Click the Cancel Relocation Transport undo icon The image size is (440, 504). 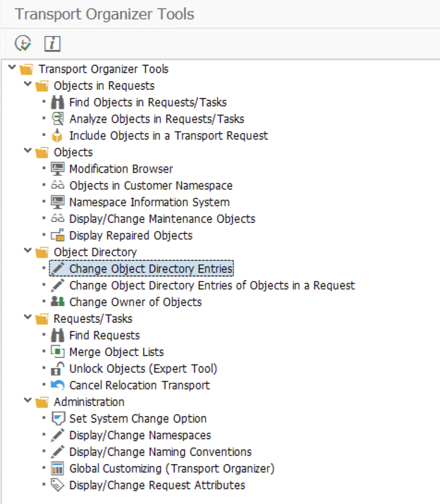60,385
